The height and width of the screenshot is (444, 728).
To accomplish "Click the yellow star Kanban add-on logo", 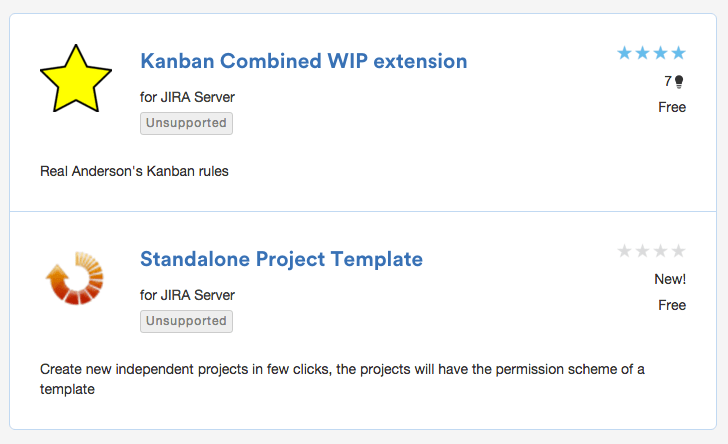I will tap(75, 78).
